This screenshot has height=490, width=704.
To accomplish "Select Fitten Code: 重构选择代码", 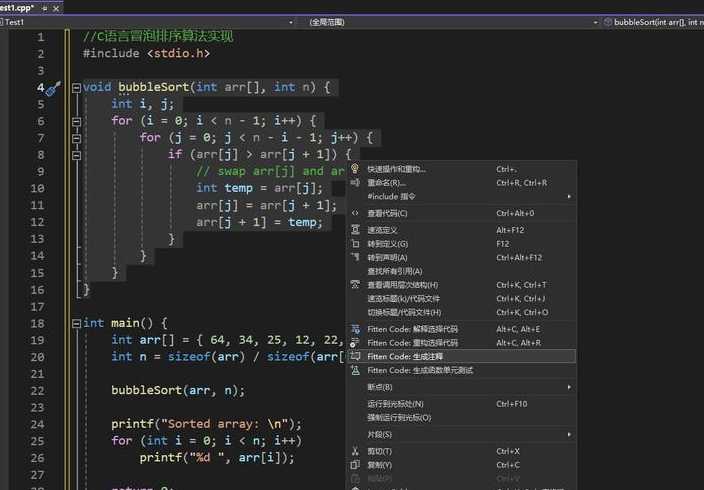I will (462, 343).
